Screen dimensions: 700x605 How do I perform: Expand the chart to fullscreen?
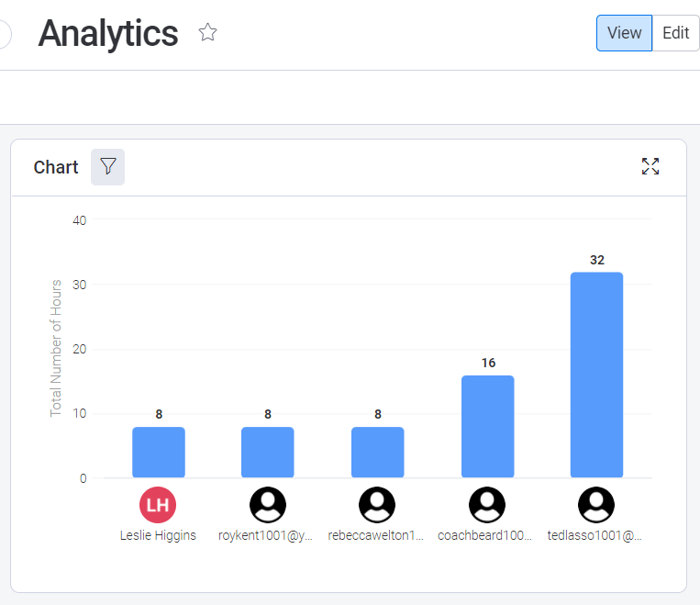[650, 166]
